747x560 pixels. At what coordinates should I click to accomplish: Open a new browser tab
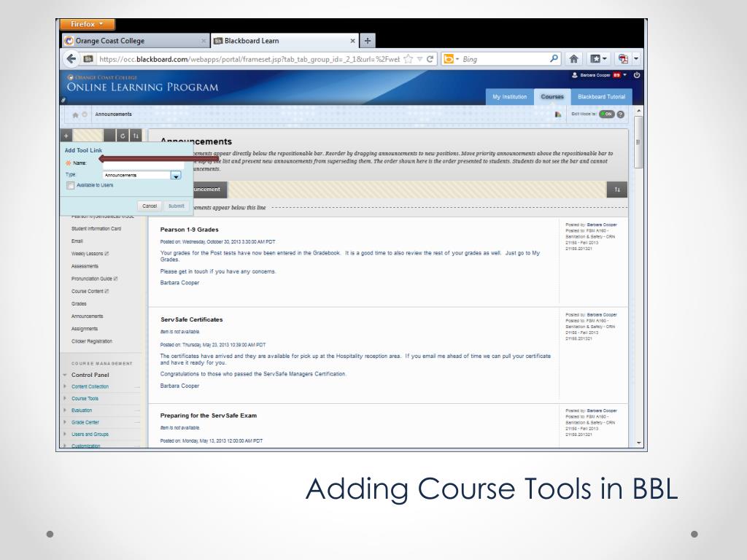coord(368,41)
